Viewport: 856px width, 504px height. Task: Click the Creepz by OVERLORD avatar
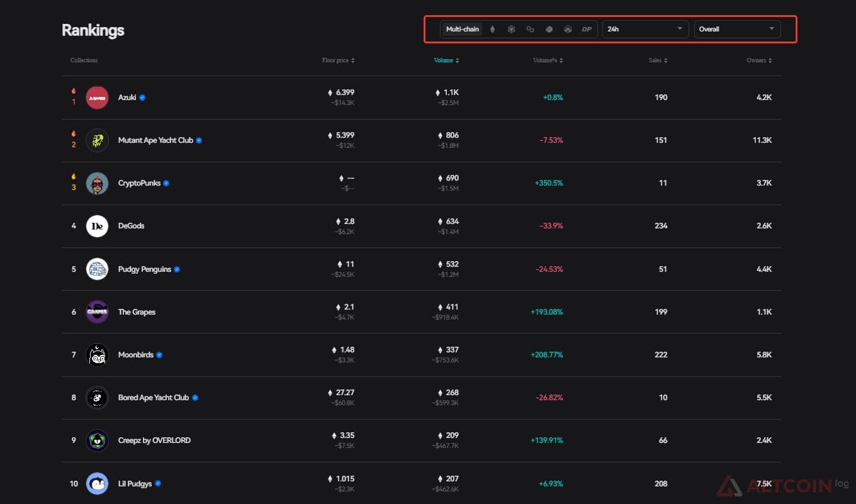tap(97, 440)
